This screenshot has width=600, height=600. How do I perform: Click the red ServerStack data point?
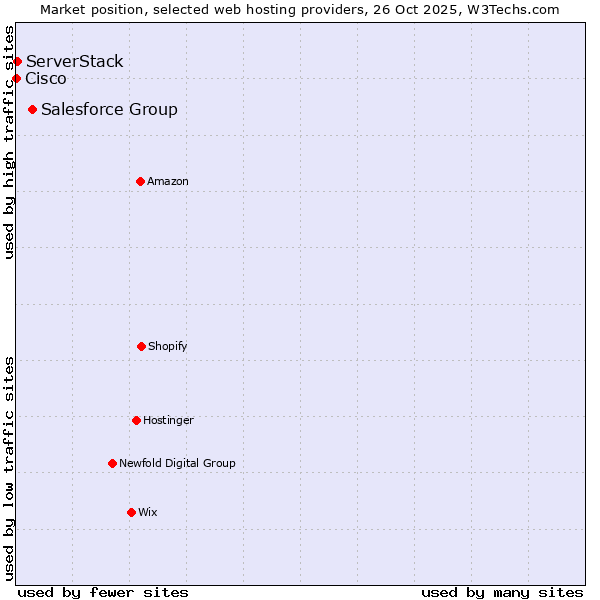coord(17,61)
